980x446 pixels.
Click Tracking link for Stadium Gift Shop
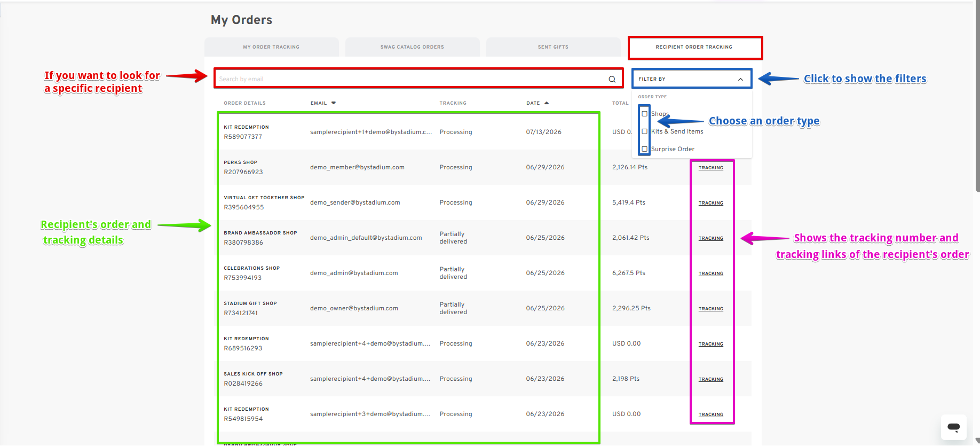pyautogui.click(x=711, y=309)
